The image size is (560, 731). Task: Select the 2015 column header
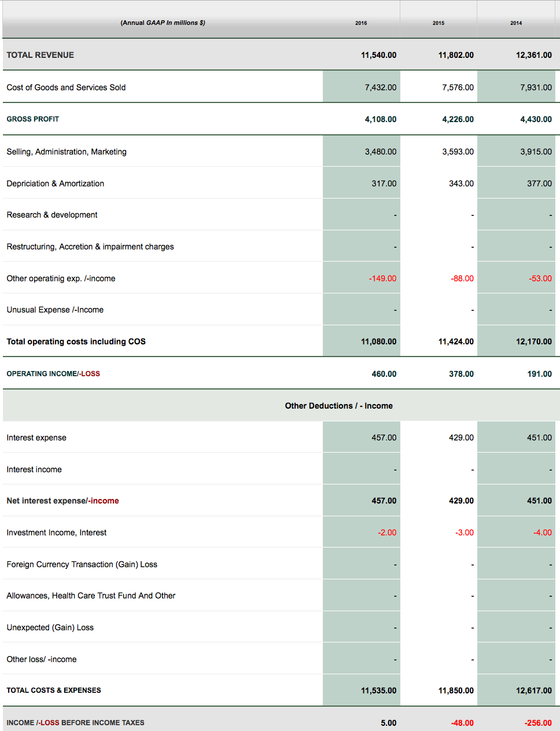tap(439, 23)
